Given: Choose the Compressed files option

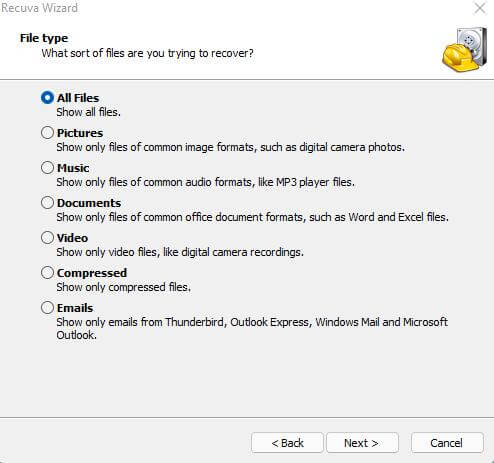Looking at the screenshot, I should 47,273.
